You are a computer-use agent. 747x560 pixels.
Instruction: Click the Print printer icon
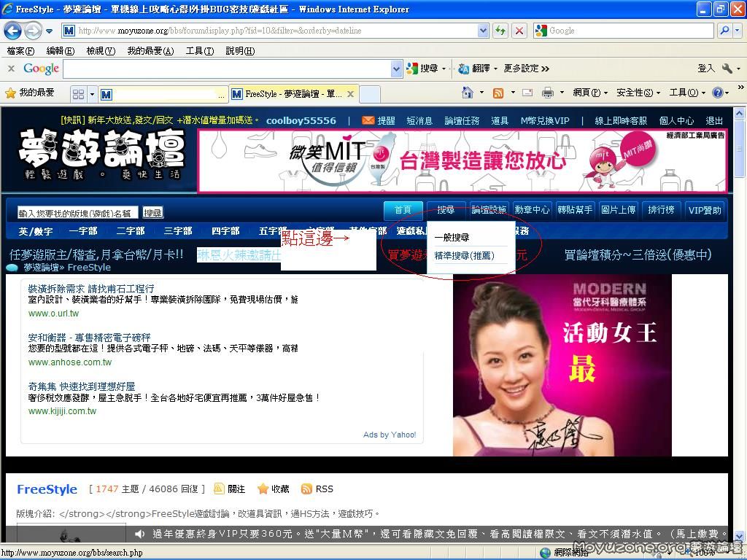pyautogui.click(x=548, y=93)
